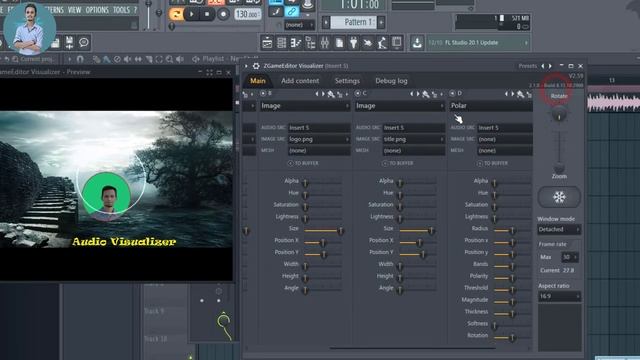Screen dimensions: 640x360
Task: Toggle fullscreen in Visualizer Preview window
Action: click(x=209, y=73)
